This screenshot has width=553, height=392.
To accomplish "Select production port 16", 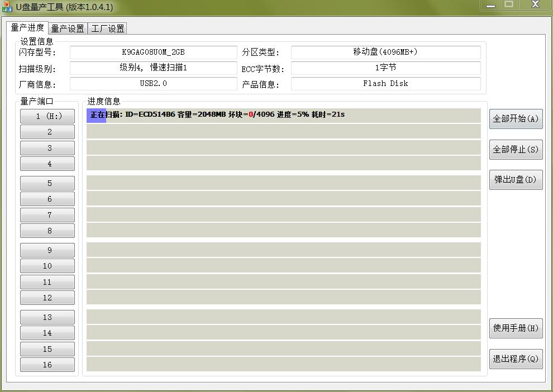I will [x=47, y=365].
